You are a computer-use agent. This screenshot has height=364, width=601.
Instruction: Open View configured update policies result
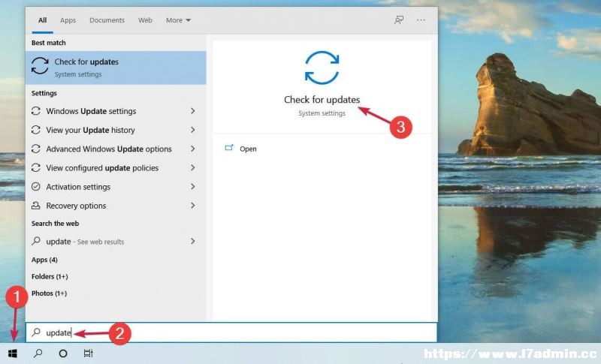[116, 167]
